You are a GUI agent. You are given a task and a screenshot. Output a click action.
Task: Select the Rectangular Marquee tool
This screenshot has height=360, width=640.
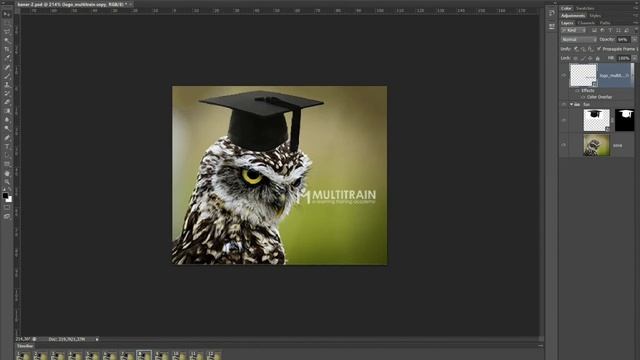click(x=7, y=22)
